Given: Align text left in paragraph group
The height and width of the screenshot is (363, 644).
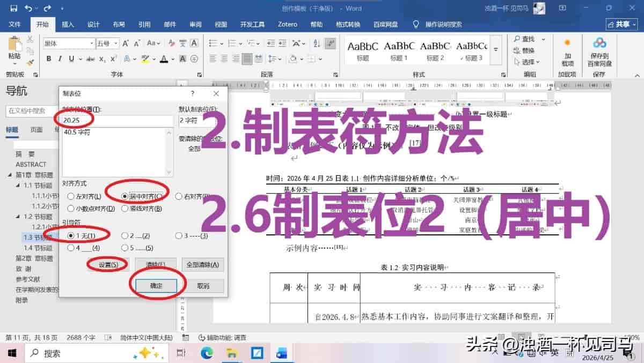Looking at the screenshot, I should pos(213,58).
